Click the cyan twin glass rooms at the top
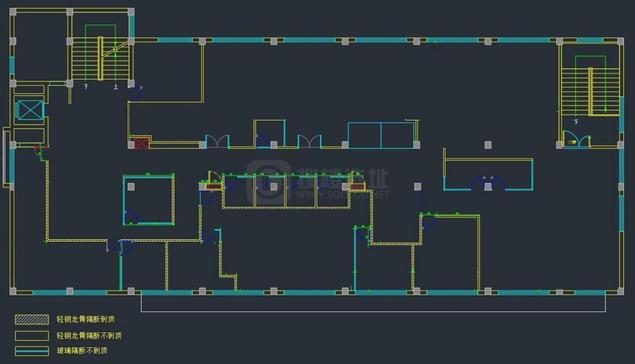Image resolution: width=635 pixels, height=364 pixels. click(381, 135)
